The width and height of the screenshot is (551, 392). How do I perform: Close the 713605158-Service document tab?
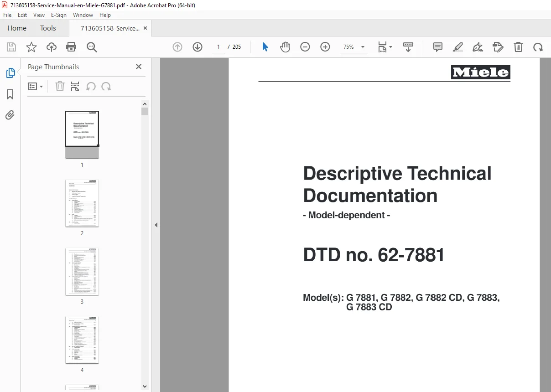click(146, 28)
